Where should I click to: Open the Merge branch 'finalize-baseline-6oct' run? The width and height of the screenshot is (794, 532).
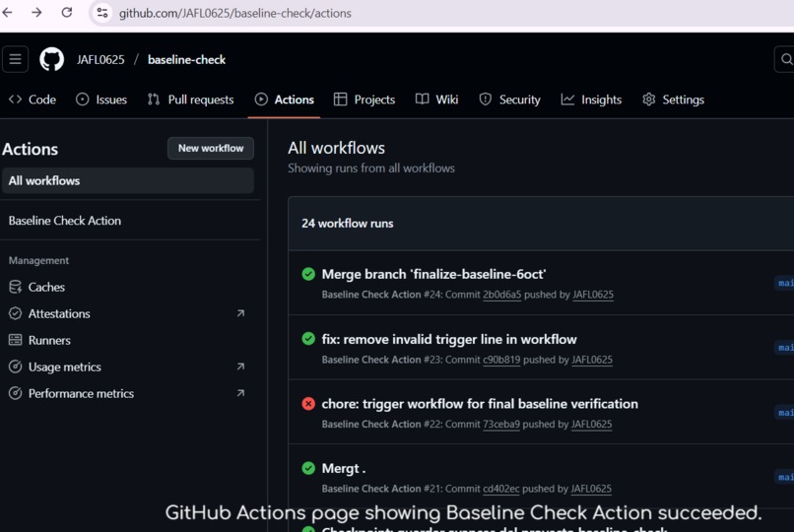tap(433, 274)
